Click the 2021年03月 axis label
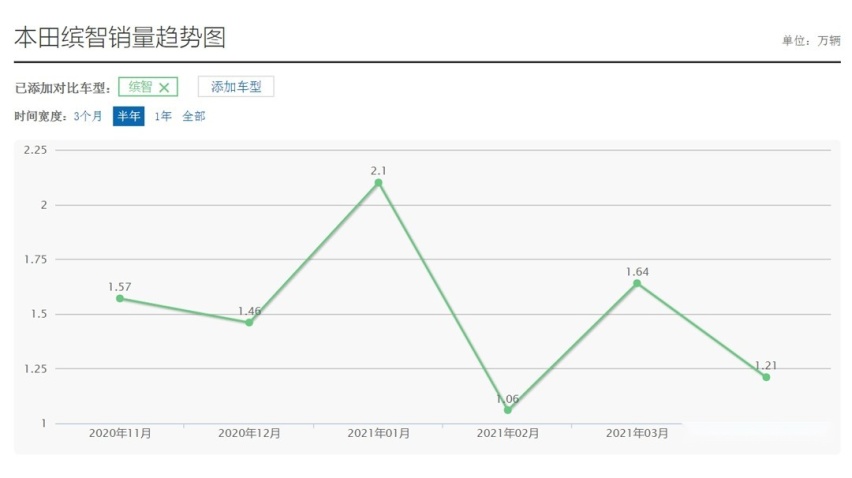Image resolution: width=852 pixels, height=478 pixels. (637, 433)
